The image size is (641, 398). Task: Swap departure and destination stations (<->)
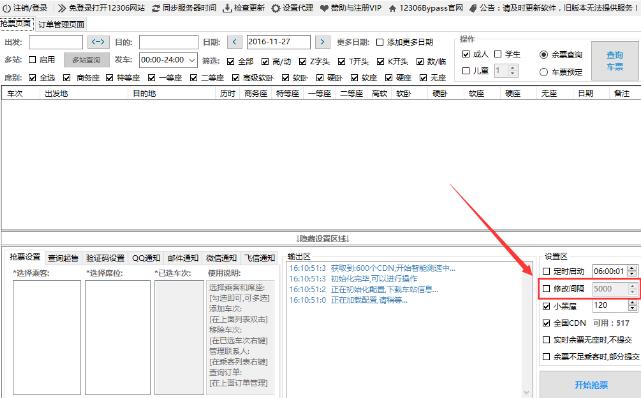click(x=98, y=42)
